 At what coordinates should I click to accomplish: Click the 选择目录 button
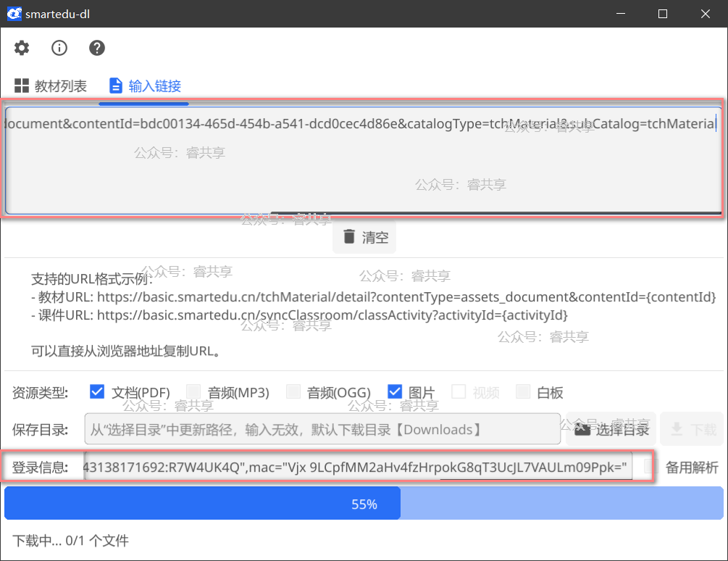(x=611, y=429)
